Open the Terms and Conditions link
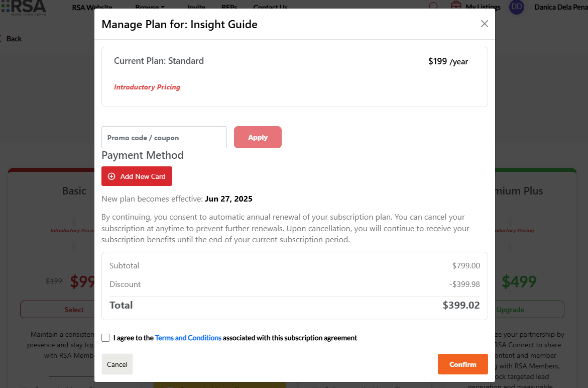This screenshot has width=588, height=388. coord(188,338)
